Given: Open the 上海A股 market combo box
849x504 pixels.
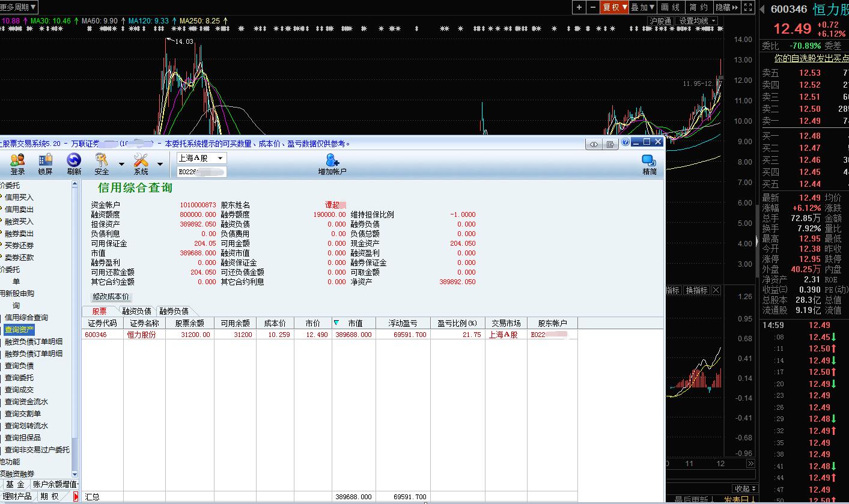Looking at the screenshot, I should [201, 158].
